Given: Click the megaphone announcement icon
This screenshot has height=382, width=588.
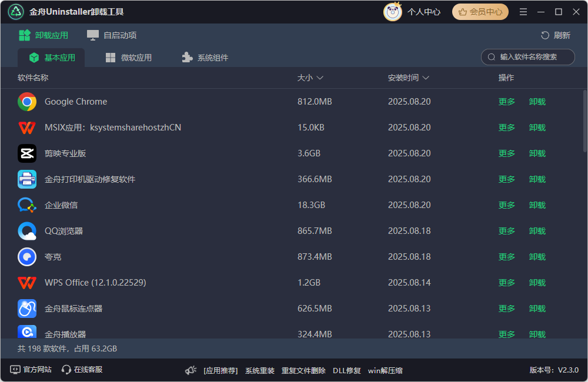Looking at the screenshot, I should [191, 370].
